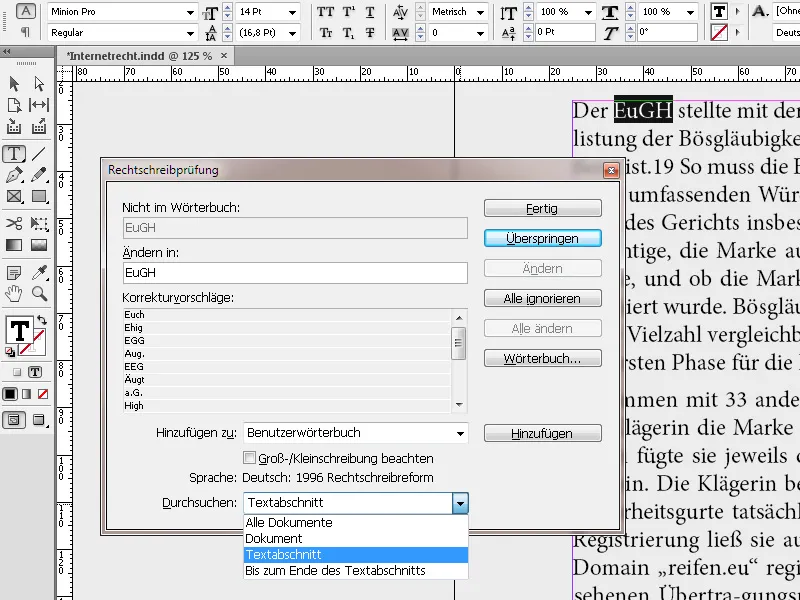The height and width of the screenshot is (600, 800).
Task: Swap fill and stroke arrows icon
Action: pos(42,320)
